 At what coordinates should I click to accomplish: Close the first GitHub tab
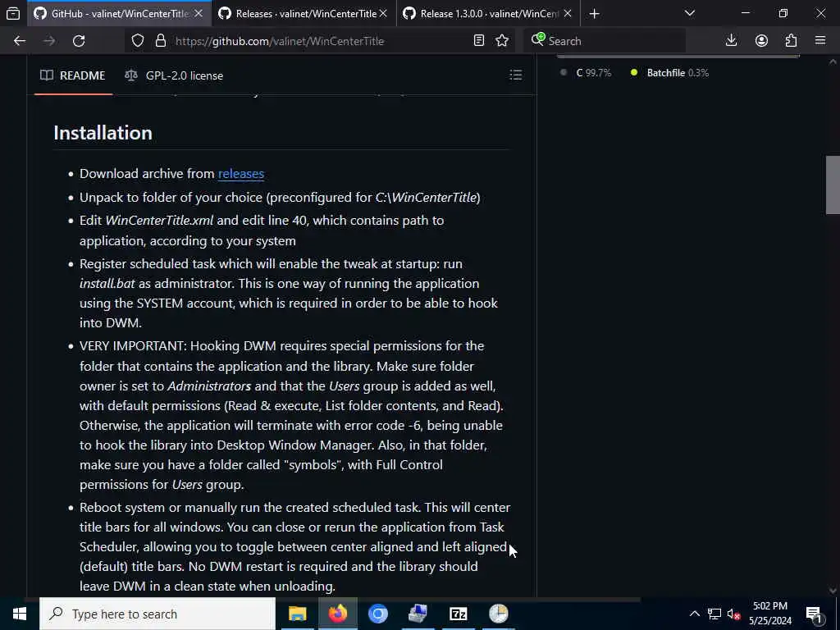[199, 14]
